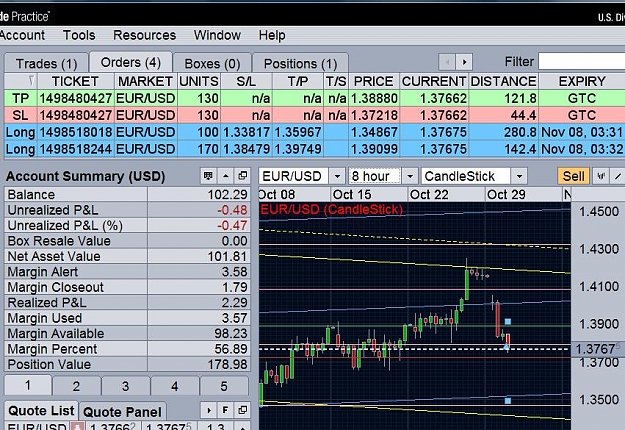Collapse the Account Summary panel arrow

pos(226,176)
